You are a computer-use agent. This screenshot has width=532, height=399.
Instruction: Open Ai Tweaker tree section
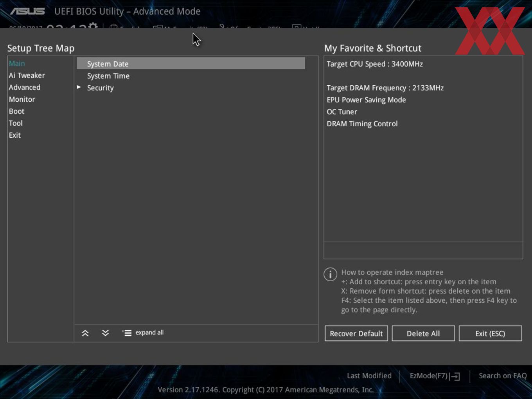pos(27,75)
